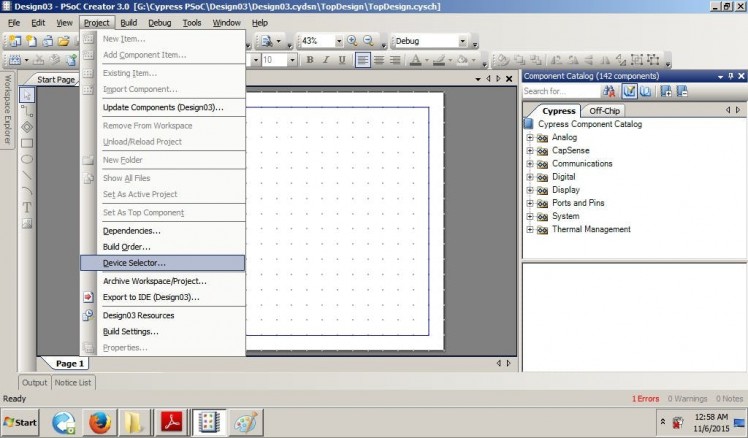Select the wire drawing tool
The width and height of the screenshot is (748, 438).
[x=27, y=111]
